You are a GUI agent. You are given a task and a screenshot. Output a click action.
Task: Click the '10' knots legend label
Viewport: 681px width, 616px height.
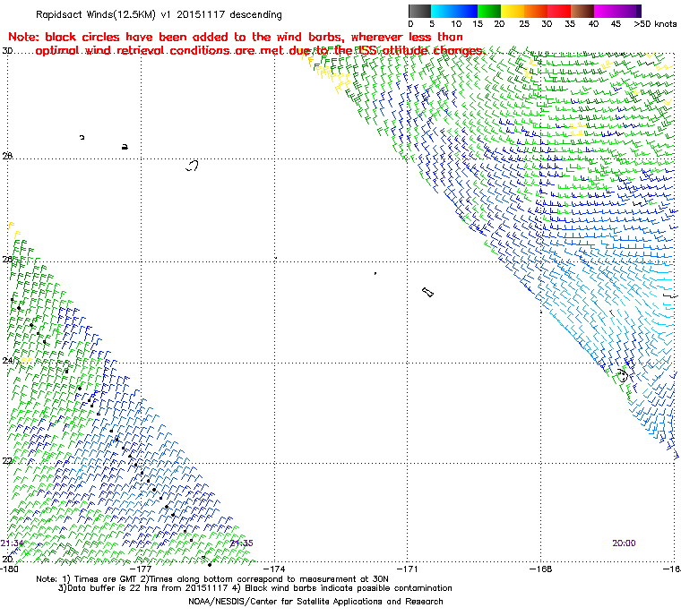[456, 24]
